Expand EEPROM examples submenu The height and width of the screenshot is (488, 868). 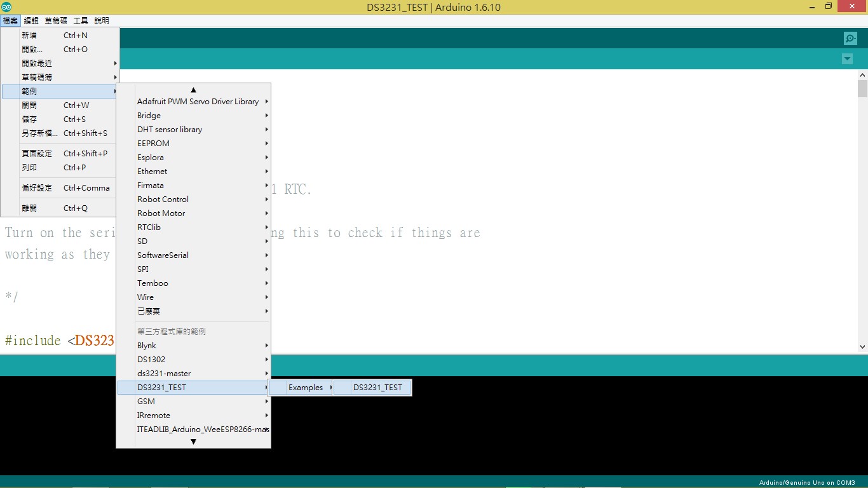194,144
